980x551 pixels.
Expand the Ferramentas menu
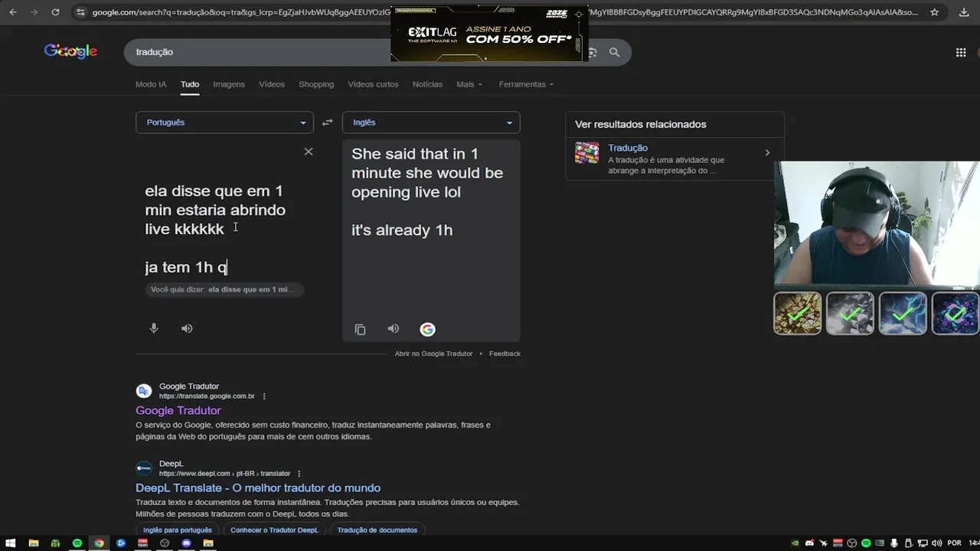(526, 84)
